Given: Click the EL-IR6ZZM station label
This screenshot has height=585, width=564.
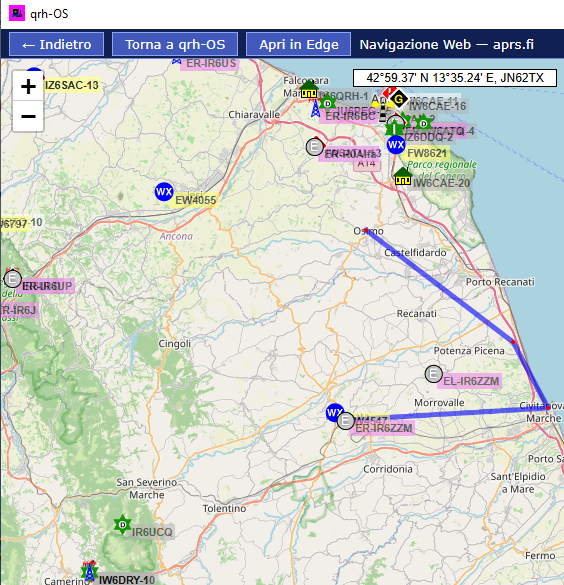Looking at the screenshot, I should pos(471,381).
